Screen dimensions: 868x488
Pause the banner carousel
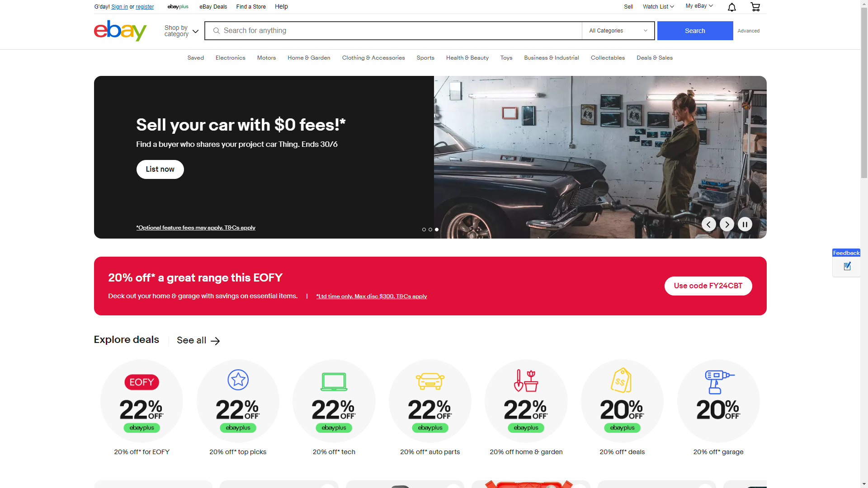click(x=745, y=224)
